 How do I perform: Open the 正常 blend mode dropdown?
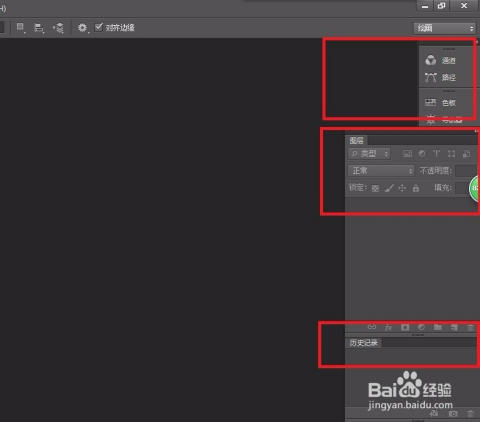[381, 171]
